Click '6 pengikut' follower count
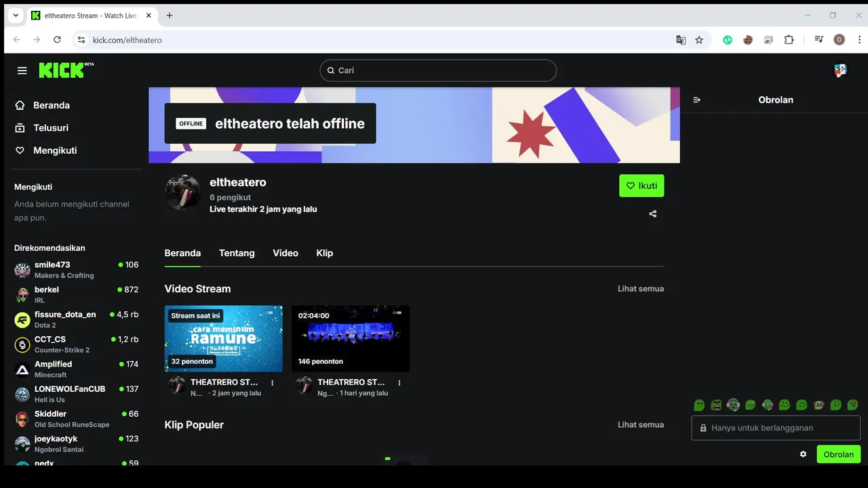Screen dimensions: 868x488 (x=231, y=197)
